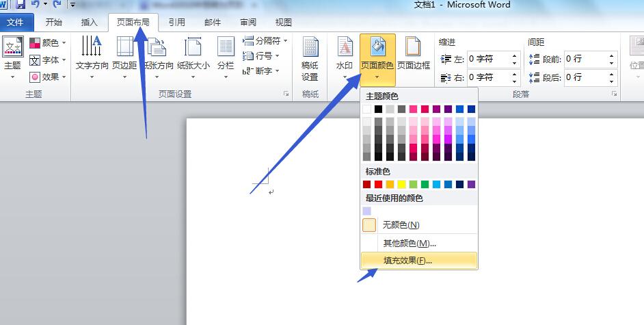The image size is (644, 325).
Task: Open the 文件 tab
Action: click(x=16, y=22)
